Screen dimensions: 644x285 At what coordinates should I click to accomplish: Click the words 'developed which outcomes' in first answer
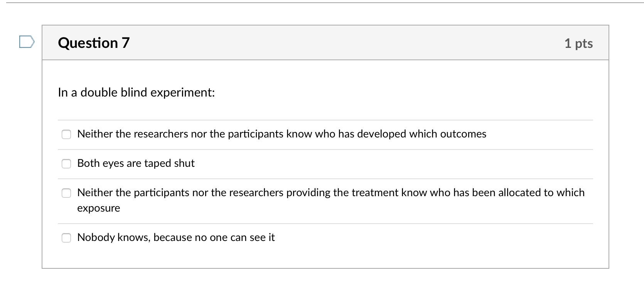tap(422, 134)
